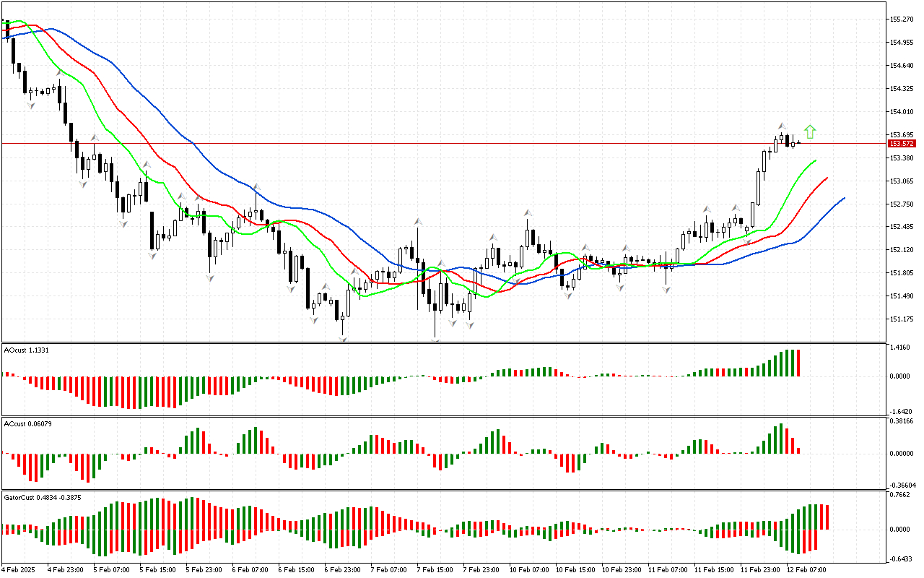
Task: Click the 7 Feb 23:00 time label
Action: pyautogui.click(x=481, y=569)
